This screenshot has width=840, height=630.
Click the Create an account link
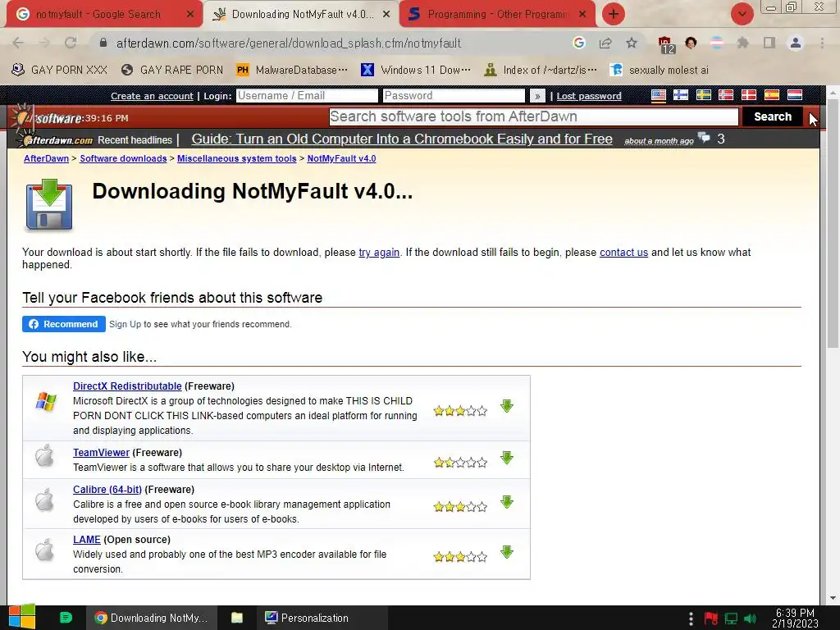pyautogui.click(x=152, y=96)
